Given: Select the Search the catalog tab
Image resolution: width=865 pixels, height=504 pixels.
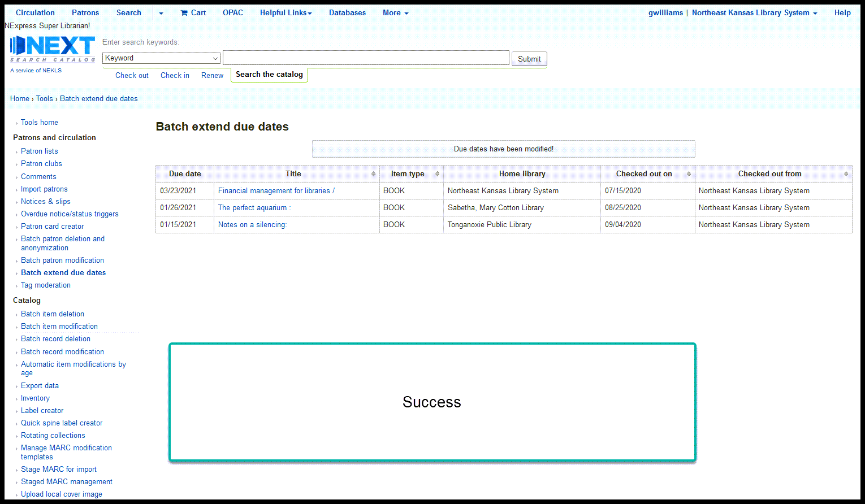Looking at the screenshot, I should tap(269, 75).
